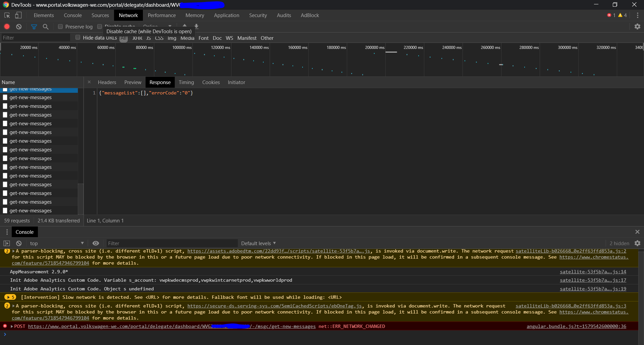Switch to the Headers tab
This screenshot has height=345, width=644.
[107, 82]
